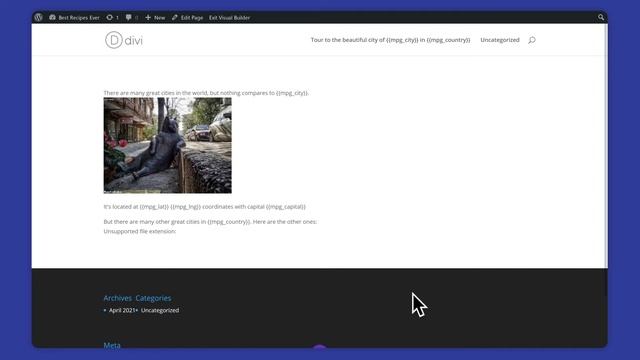Screen dimensions: 640x360
Task: Open the admin bar search icon
Action: 601,17
